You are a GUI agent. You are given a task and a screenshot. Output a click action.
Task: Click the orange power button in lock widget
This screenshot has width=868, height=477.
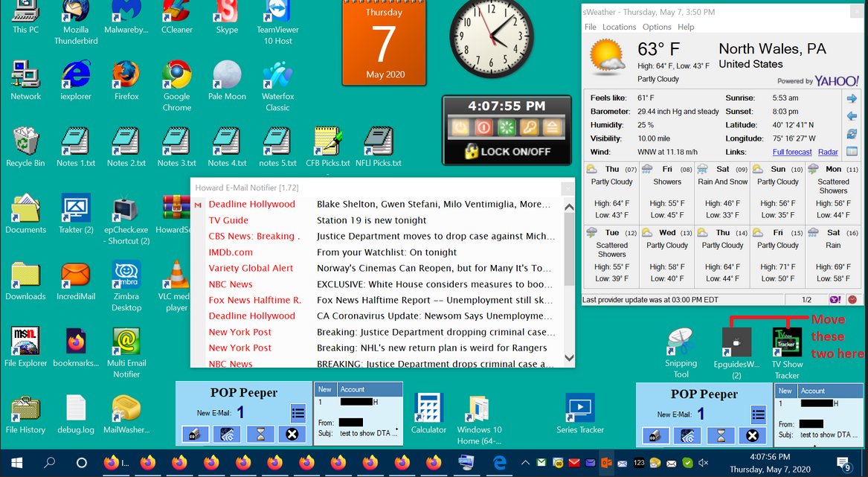pos(460,128)
